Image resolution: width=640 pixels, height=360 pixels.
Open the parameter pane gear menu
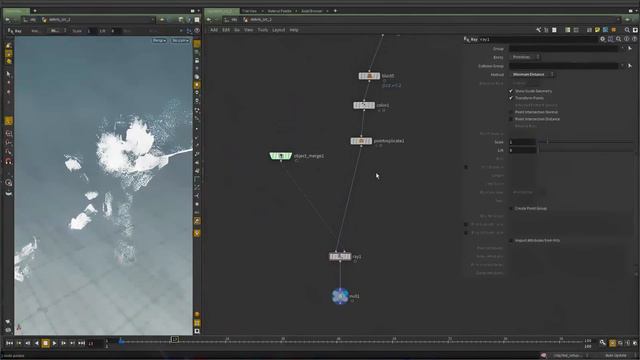pos(602,39)
